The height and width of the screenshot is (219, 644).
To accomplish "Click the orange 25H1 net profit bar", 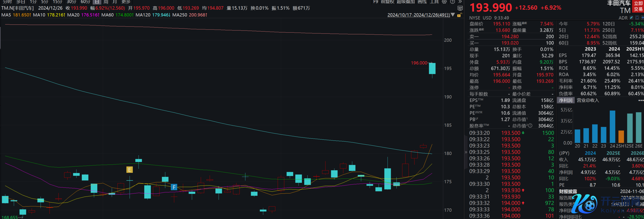I will click(x=621, y=137).
